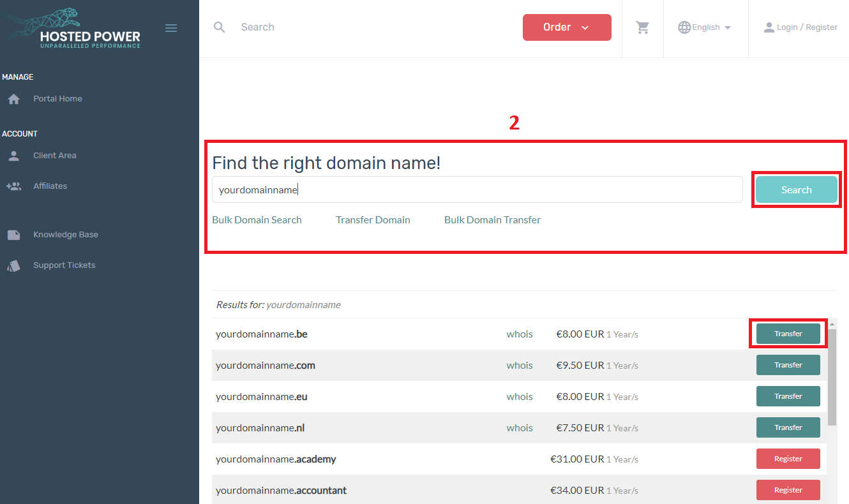The height and width of the screenshot is (504, 849).
Task: Register yourdomainname.accountant
Action: click(x=788, y=490)
